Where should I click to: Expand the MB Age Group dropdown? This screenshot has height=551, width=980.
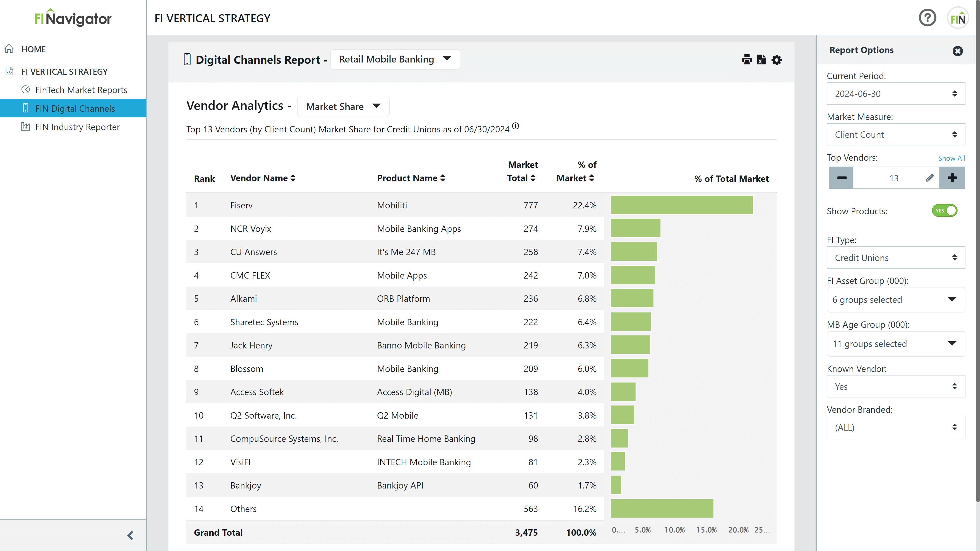pyautogui.click(x=896, y=344)
